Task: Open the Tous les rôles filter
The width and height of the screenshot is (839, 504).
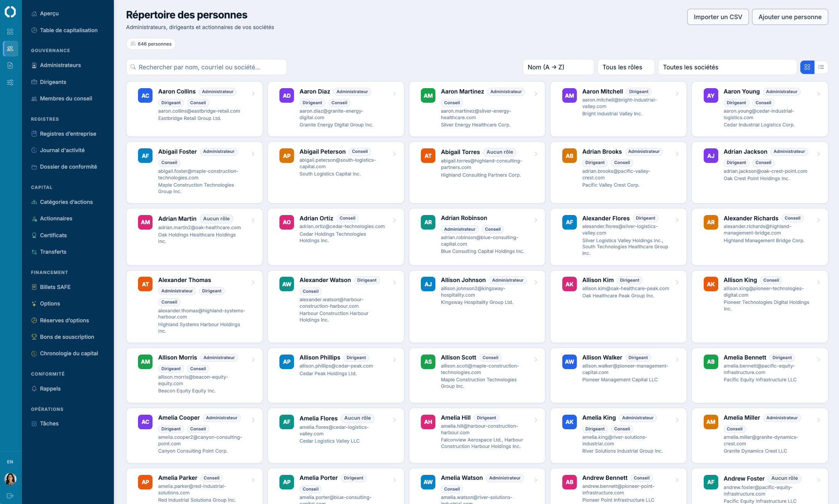Action: pyautogui.click(x=626, y=67)
